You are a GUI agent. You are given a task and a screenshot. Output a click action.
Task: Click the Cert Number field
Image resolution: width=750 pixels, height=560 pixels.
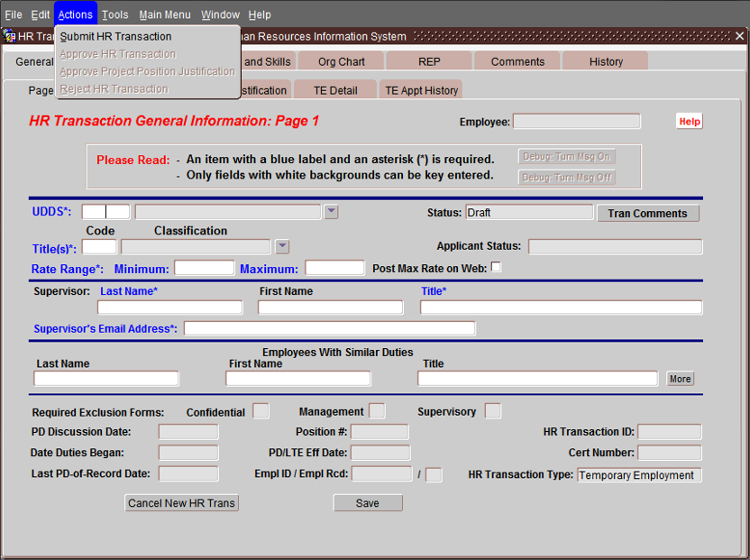pos(670,453)
